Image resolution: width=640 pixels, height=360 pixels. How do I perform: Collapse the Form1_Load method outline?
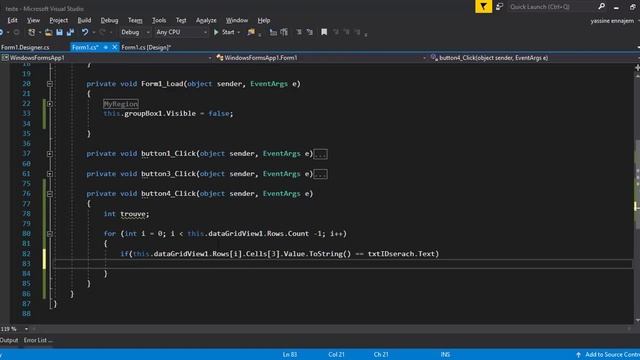point(50,84)
